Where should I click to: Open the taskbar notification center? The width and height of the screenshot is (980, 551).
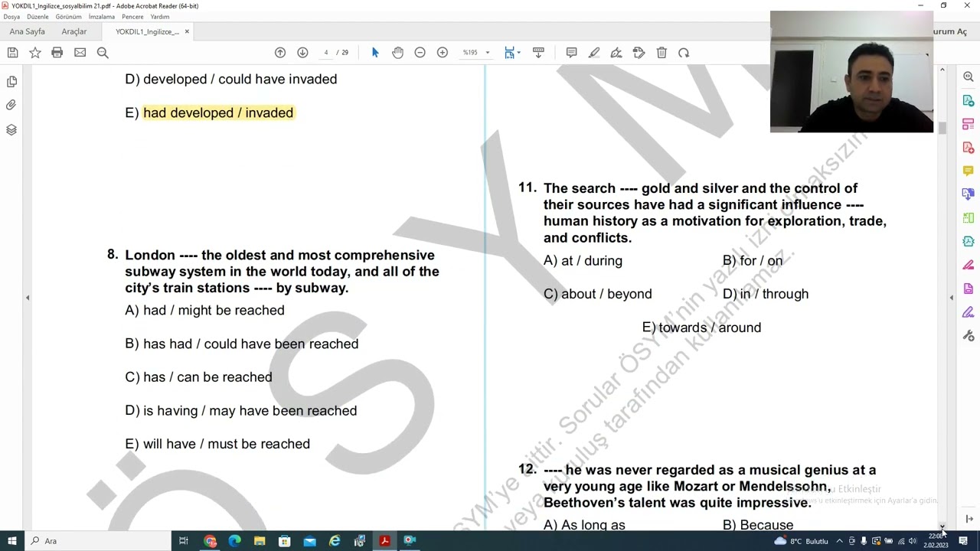click(x=963, y=541)
